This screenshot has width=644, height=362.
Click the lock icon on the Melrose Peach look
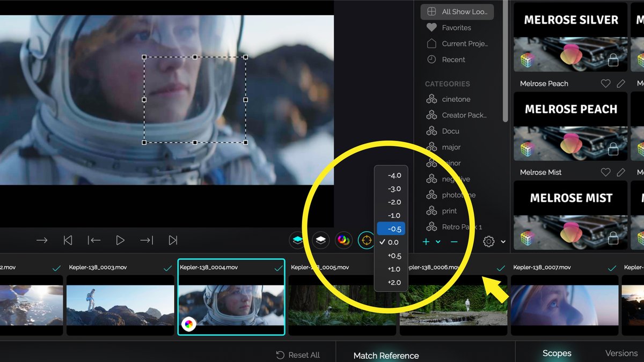pyautogui.click(x=613, y=150)
